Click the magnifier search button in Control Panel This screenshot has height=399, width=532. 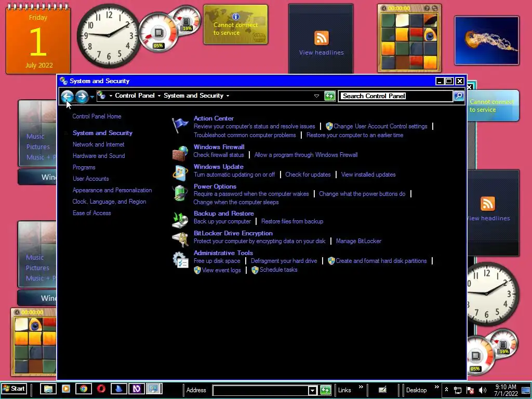[458, 96]
